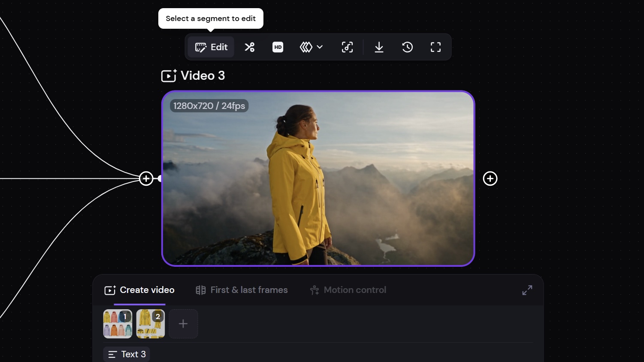Switch to the Create video tab
The height and width of the screenshot is (362, 644).
coord(139,290)
